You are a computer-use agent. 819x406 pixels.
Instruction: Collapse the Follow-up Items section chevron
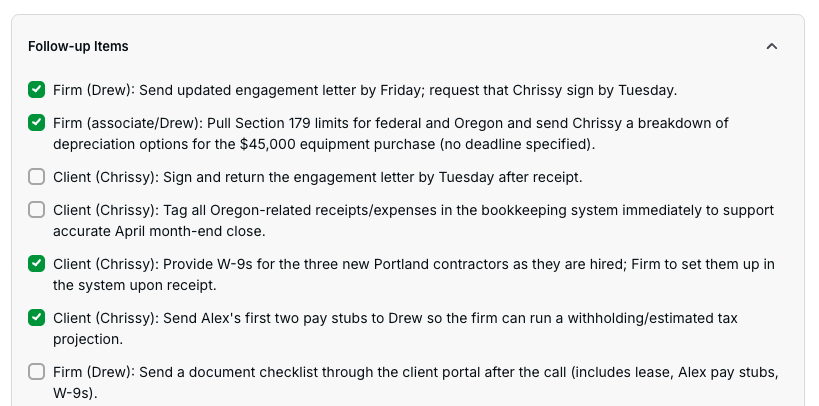click(771, 46)
